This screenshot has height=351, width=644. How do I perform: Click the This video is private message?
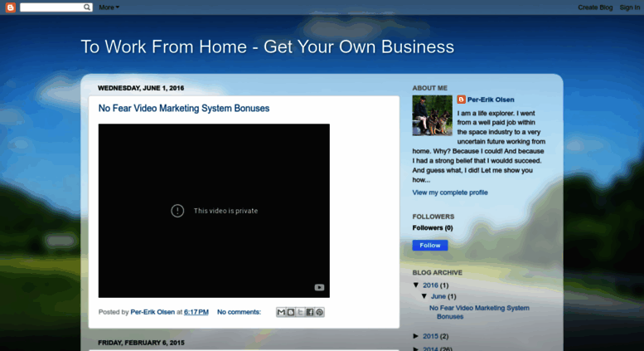point(226,211)
